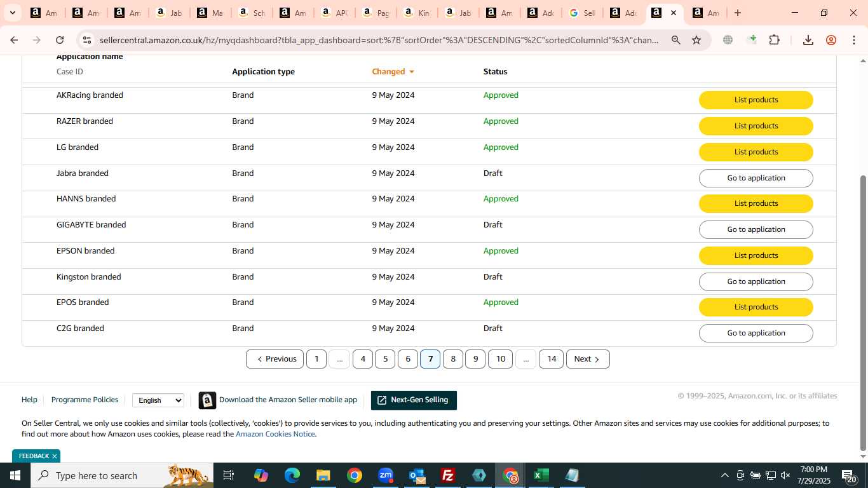Switch to the 'Ma' browser tab

tap(210, 13)
